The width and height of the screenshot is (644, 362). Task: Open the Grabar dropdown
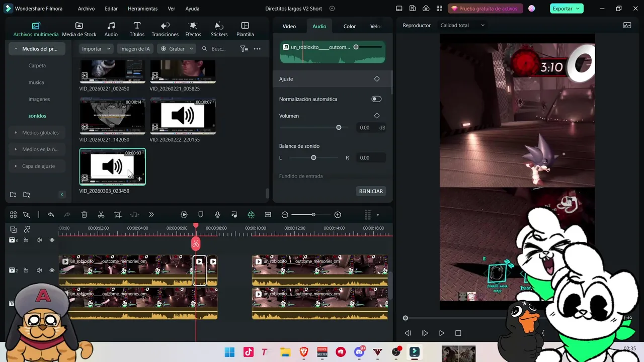pos(176,49)
